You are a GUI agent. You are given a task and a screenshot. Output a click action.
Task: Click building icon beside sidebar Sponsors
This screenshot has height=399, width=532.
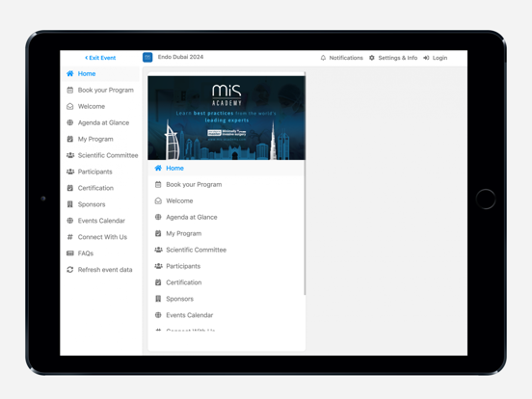click(x=70, y=204)
